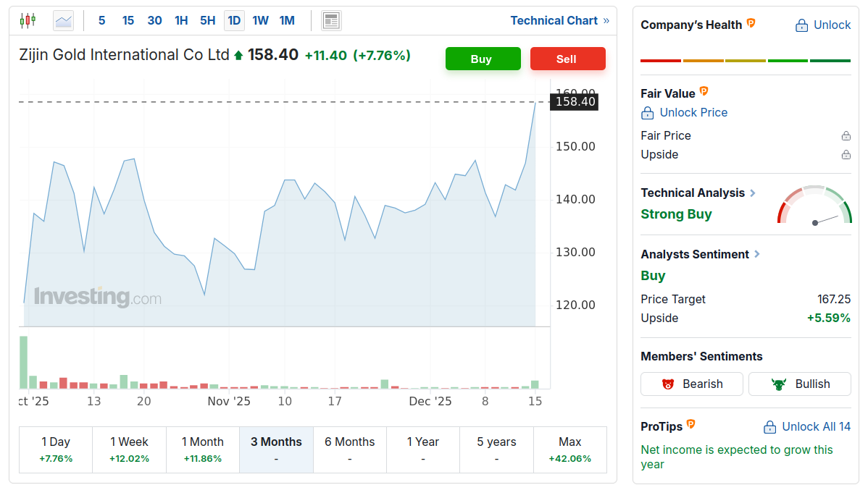The height and width of the screenshot is (498, 868).
Task: Click the Pro badge beside Company's Health
Action: 751,24
